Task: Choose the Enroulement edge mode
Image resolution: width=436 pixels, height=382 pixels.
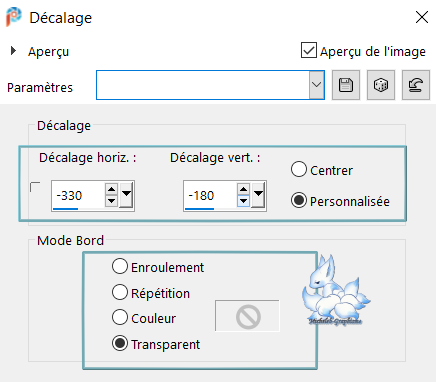Action: coord(120,266)
